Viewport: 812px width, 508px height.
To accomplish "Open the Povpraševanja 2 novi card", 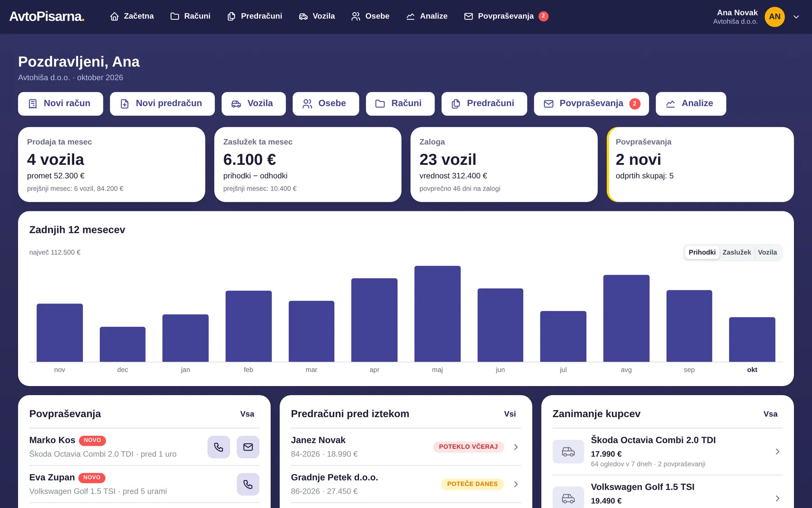I will [700, 164].
